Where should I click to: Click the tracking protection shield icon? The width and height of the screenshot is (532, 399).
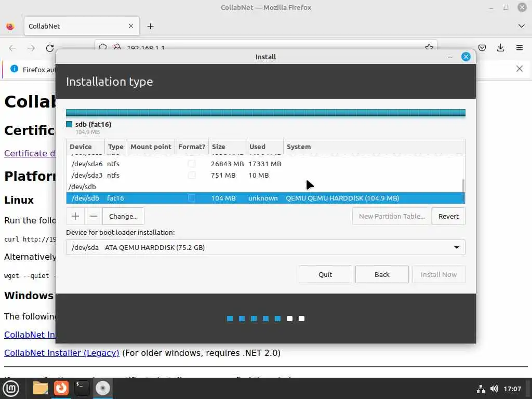[x=103, y=47]
